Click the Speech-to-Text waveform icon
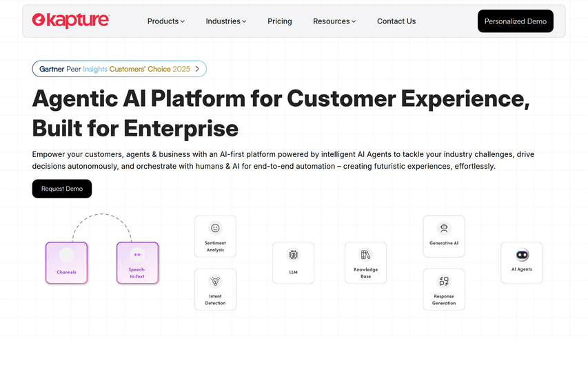This screenshot has width=588, height=367. 137,255
